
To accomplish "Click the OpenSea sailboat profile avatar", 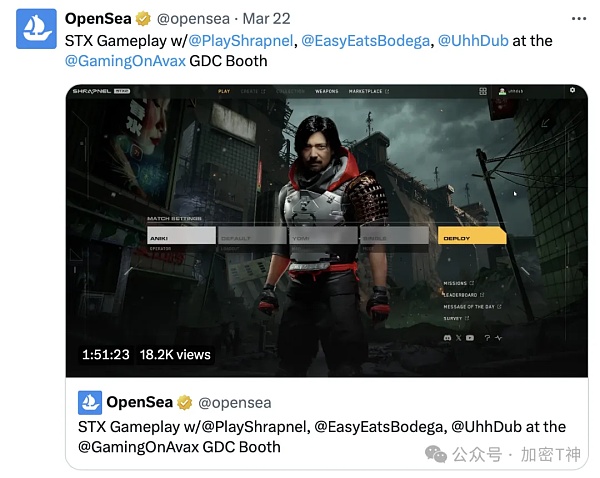I will coord(36,29).
